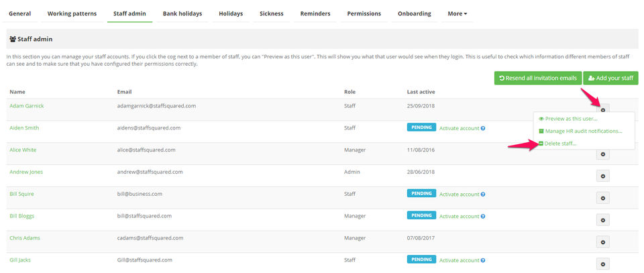The width and height of the screenshot is (644, 273).
Task: Click the Add your staff button
Action: [x=610, y=78]
